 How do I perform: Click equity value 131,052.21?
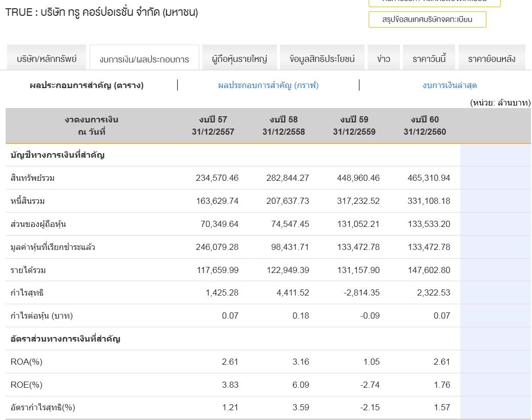358,224
